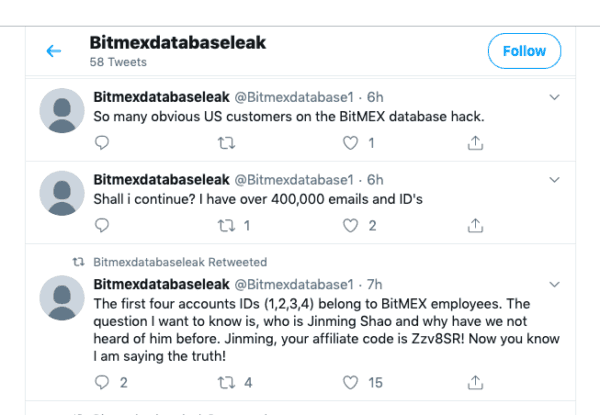
Task: Like the 'Shall i continue?' tweet
Action: (350, 226)
